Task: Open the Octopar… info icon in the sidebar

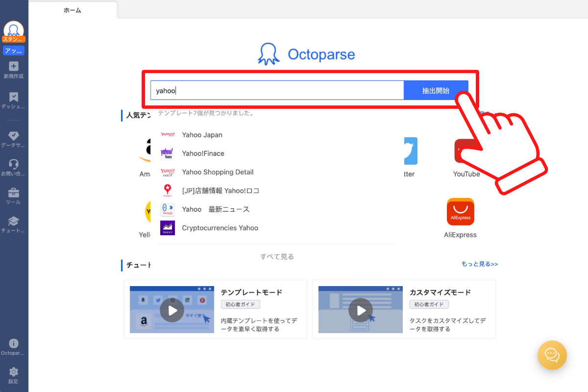Action: pyautogui.click(x=14, y=347)
